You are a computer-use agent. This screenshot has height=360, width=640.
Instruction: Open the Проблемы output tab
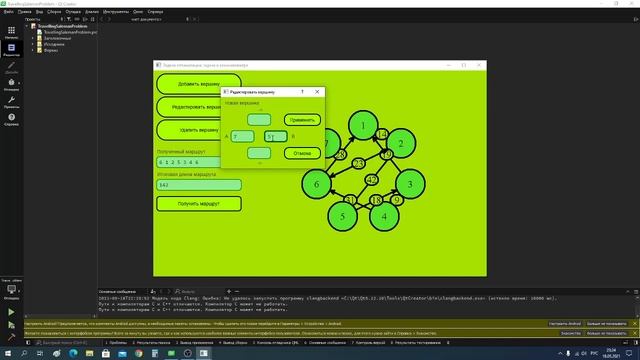pyautogui.click(x=116, y=343)
